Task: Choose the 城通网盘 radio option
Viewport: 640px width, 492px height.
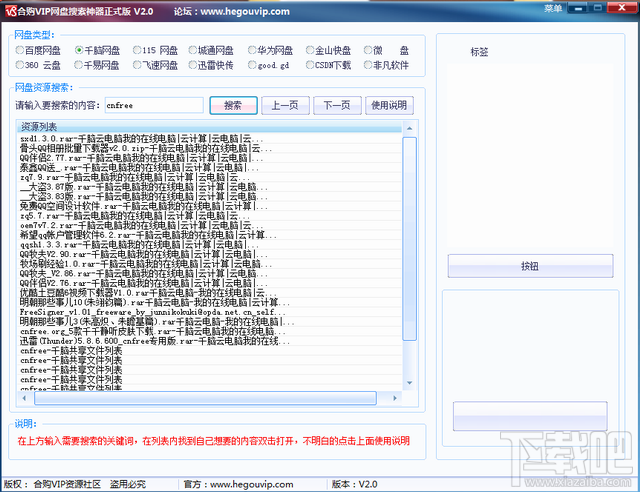Action: tap(211, 50)
